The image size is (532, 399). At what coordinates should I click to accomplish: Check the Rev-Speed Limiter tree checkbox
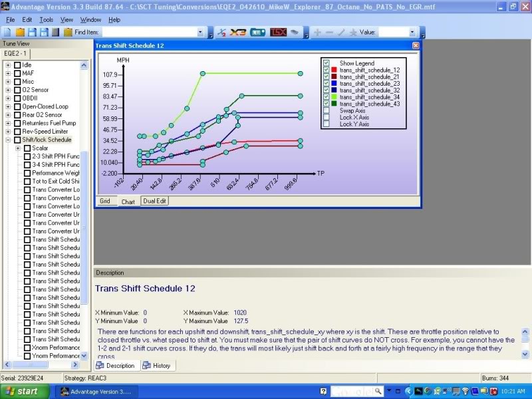[x=17, y=132]
